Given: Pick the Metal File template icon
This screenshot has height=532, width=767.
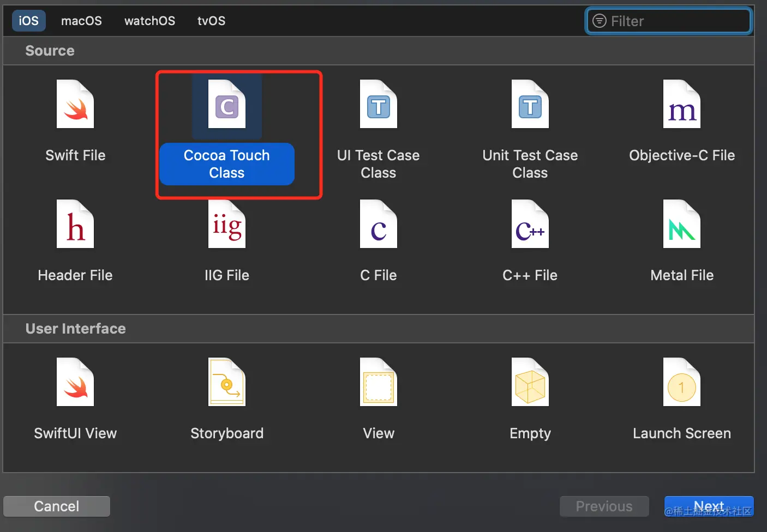Looking at the screenshot, I should 682,224.
